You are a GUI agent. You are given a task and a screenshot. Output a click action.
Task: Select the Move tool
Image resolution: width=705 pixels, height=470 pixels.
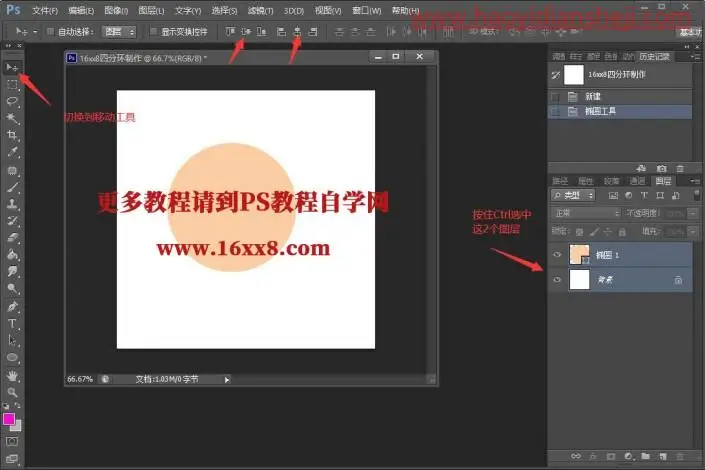pyautogui.click(x=12, y=68)
